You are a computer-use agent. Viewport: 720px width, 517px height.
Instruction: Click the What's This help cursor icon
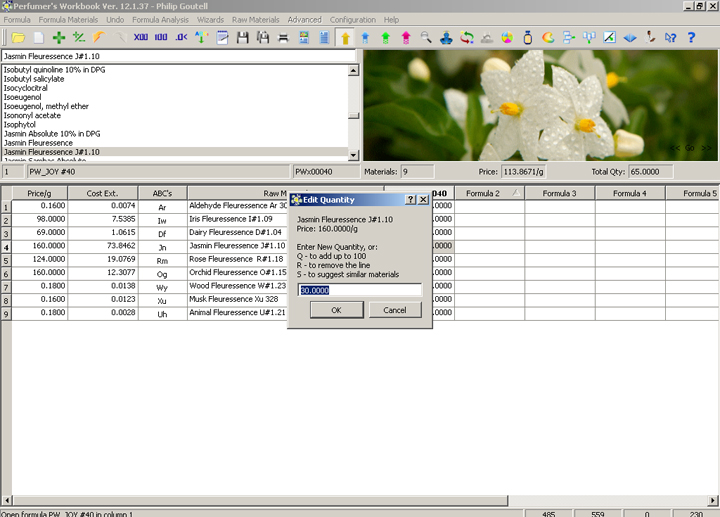tap(670, 38)
